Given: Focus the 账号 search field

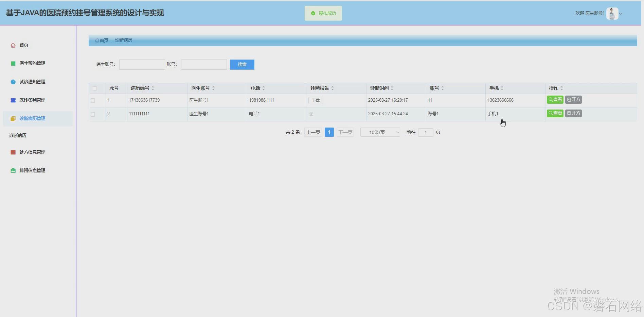Looking at the screenshot, I should pos(204,65).
